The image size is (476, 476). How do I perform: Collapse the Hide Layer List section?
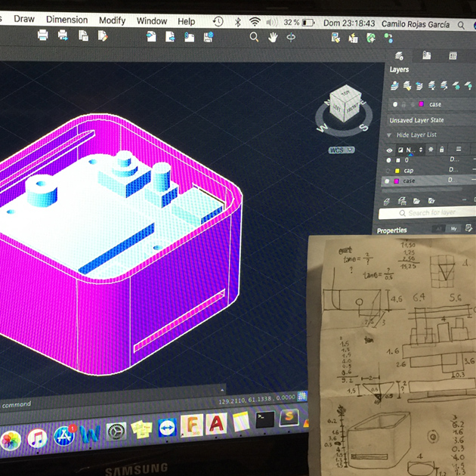[x=391, y=135]
